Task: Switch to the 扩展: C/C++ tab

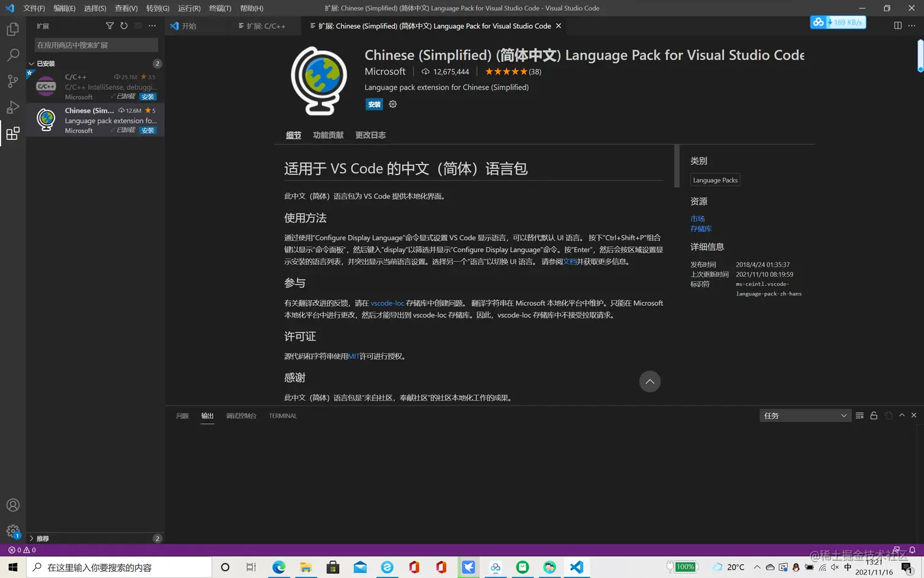Action: click(266, 26)
